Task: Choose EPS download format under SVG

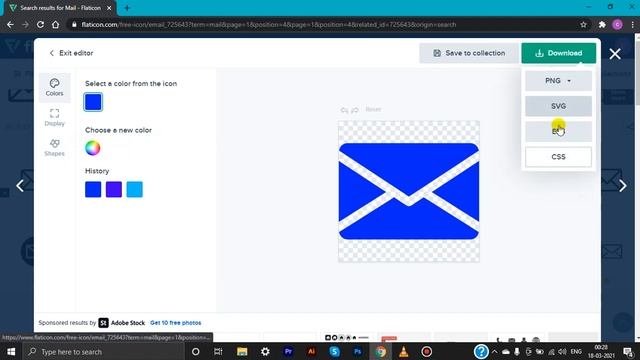Action: click(558, 131)
